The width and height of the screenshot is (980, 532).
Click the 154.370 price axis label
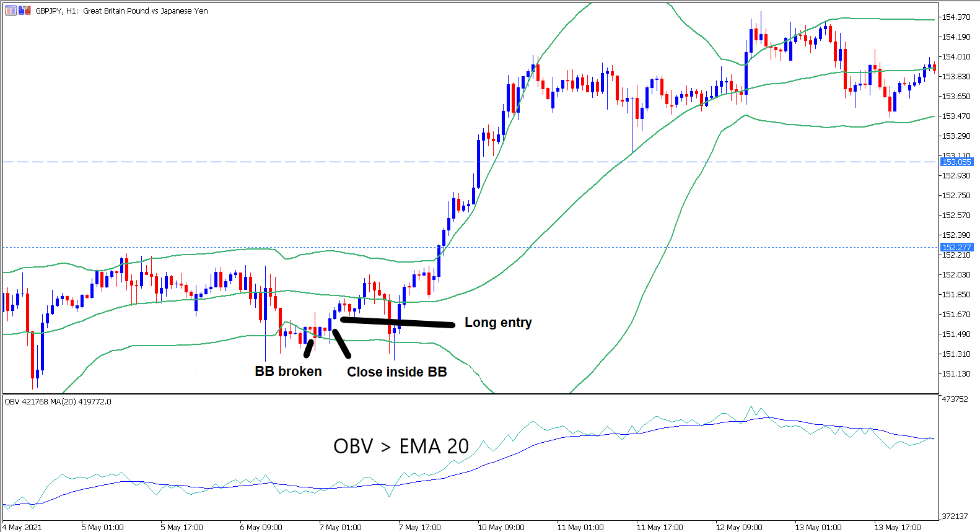(x=956, y=17)
